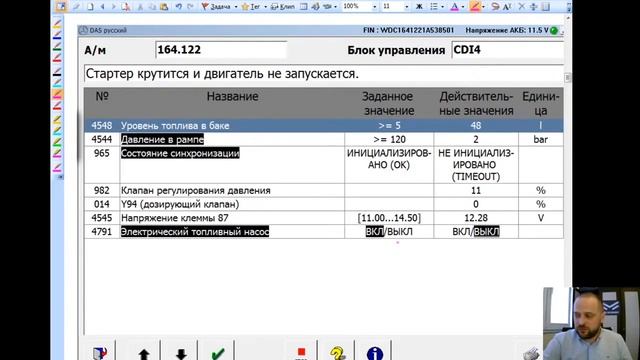
Task: Undo the last action
Action: [179, 7]
